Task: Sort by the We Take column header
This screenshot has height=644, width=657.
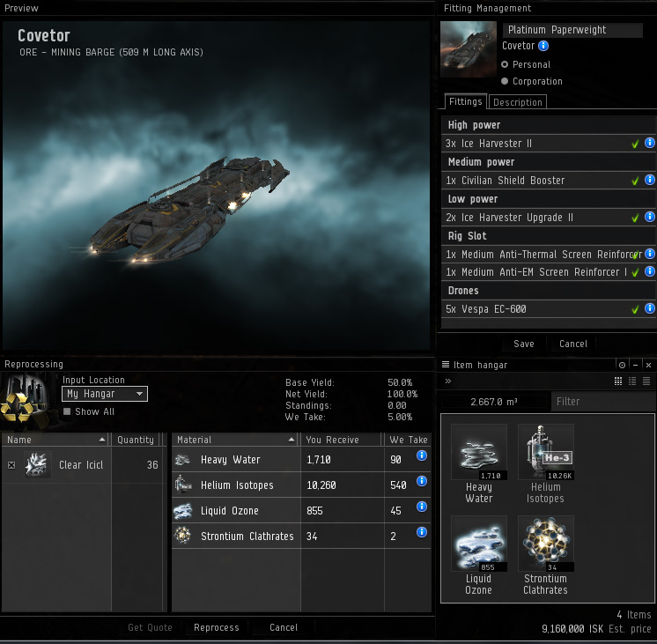Action: [408, 440]
